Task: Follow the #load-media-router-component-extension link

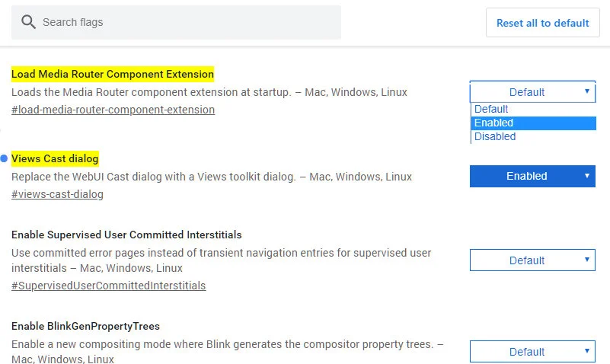Action: point(113,110)
